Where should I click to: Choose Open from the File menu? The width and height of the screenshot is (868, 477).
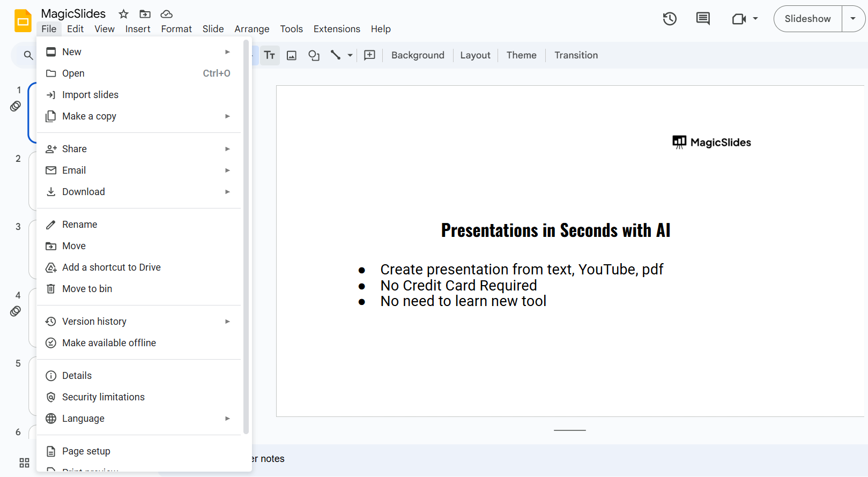pos(139,73)
